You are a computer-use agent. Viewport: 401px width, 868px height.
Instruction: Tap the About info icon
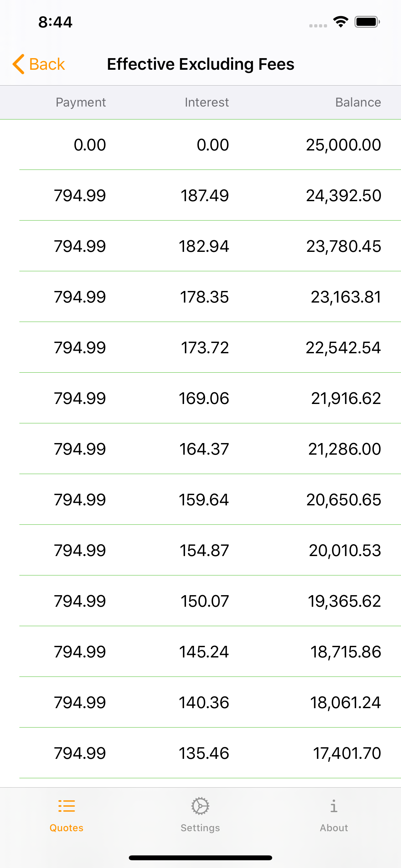[334, 806]
